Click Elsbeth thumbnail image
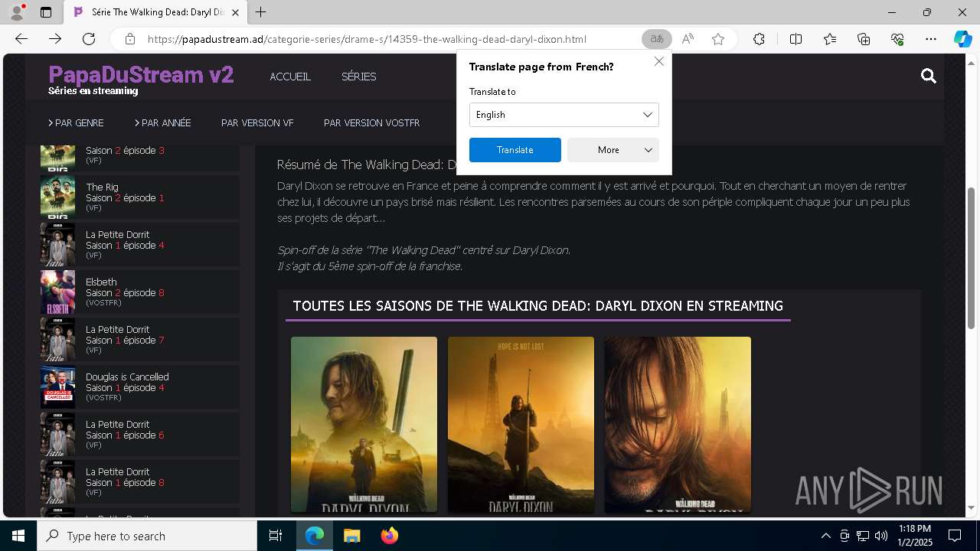 (57, 292)
